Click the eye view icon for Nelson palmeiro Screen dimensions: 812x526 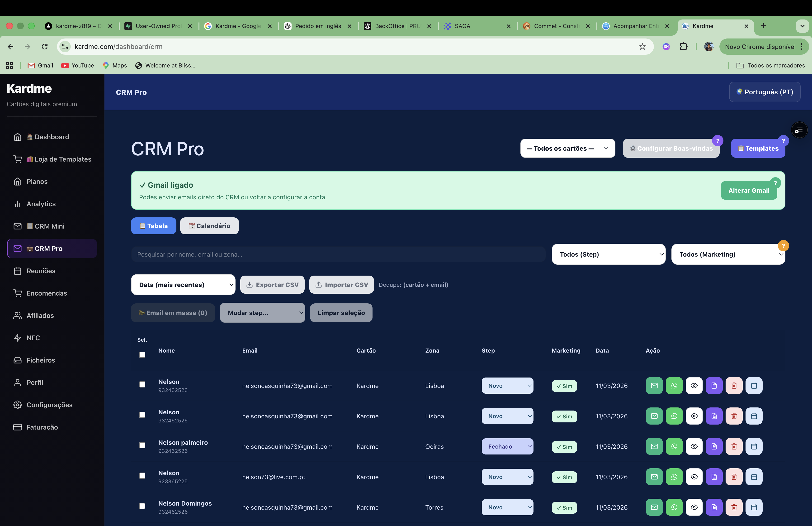(x=694, y=446)
